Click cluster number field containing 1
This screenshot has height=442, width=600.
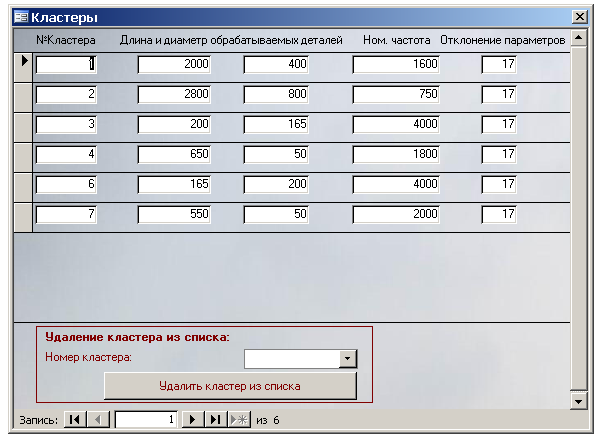66,64
